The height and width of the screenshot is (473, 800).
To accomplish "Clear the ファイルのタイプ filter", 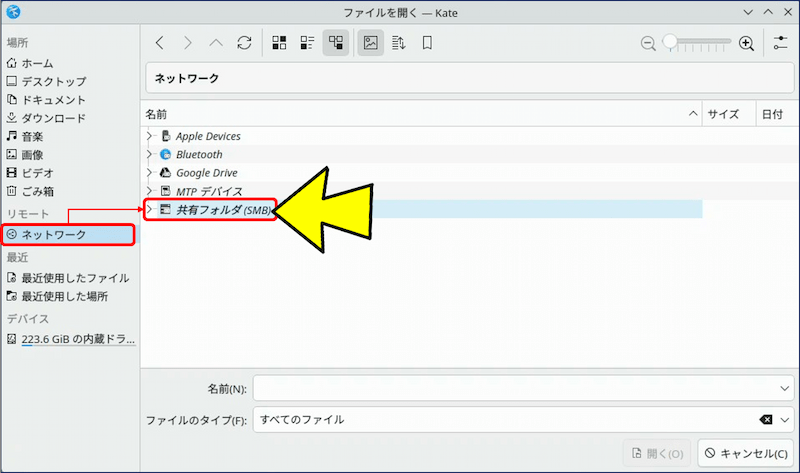I will 766,419.
